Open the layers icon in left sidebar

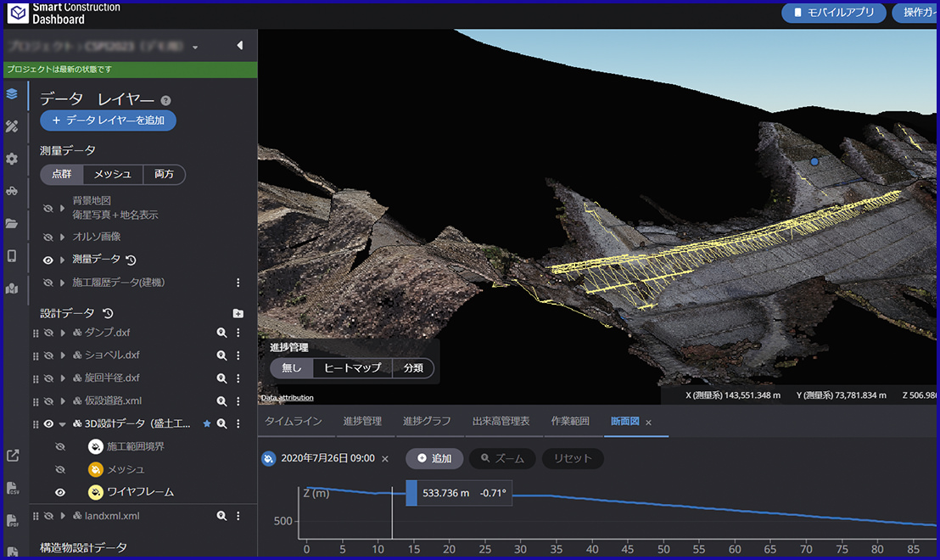(12, 94)
